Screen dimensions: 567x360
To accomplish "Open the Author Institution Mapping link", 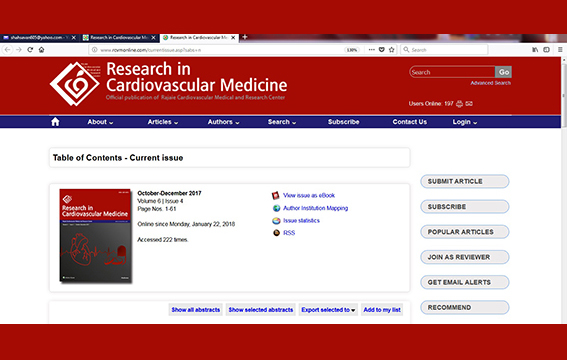I will (315, 208).
